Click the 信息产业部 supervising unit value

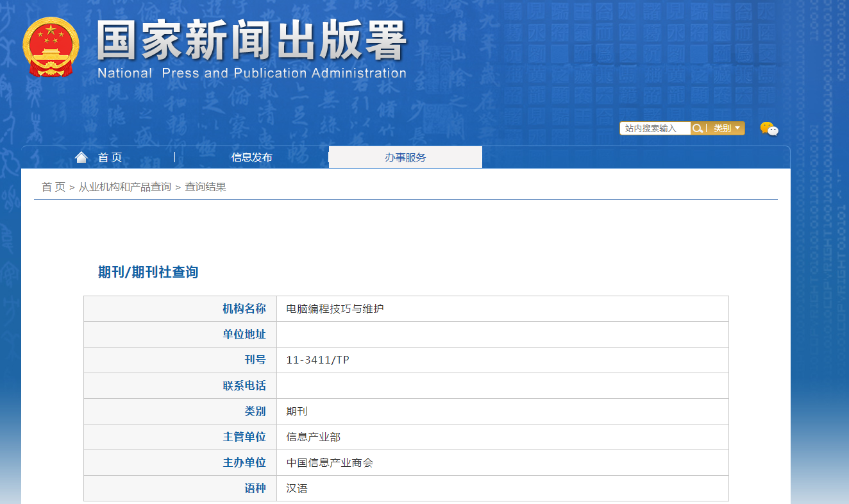[313, 437]
